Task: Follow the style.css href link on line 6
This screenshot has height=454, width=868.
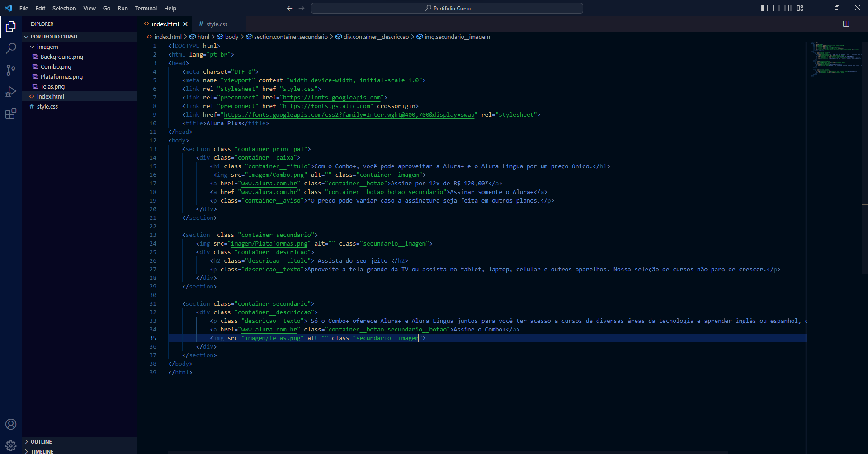Action: coord(298,89)
